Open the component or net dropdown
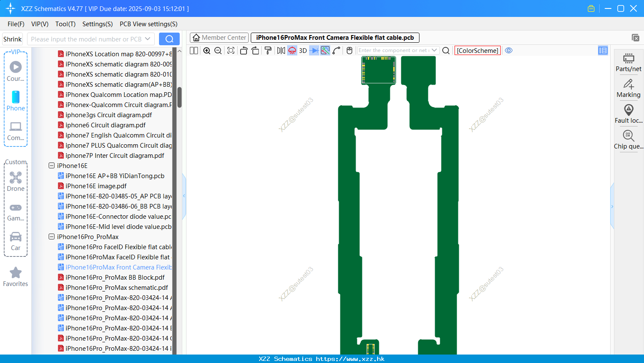644x363 pixels. click(434, 50)
